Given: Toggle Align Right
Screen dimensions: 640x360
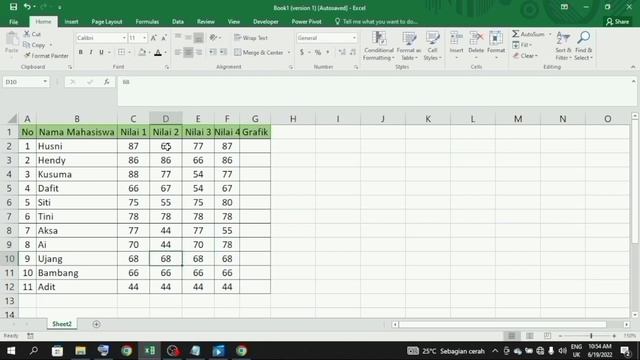Looking at the screenshot, I should tap(199, 52).
